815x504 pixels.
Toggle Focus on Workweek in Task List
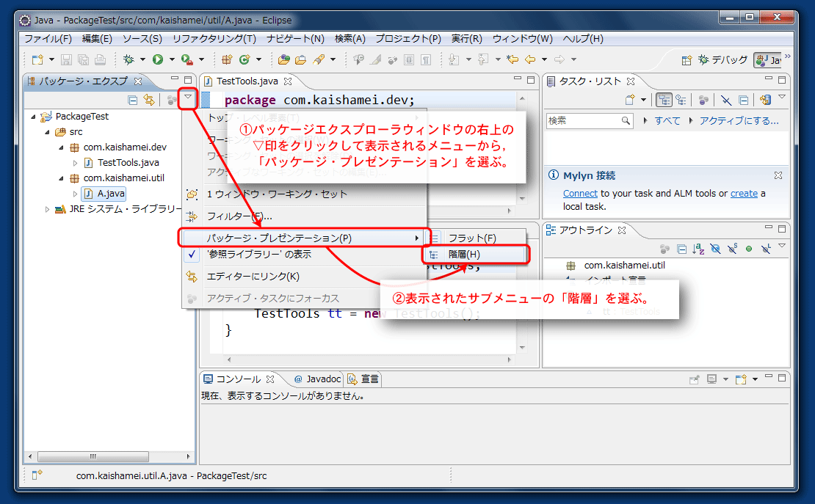(x=703, y=101)
